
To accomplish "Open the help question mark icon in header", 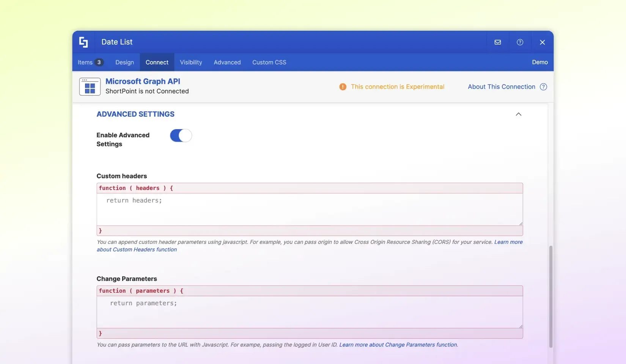I will 520,42.
